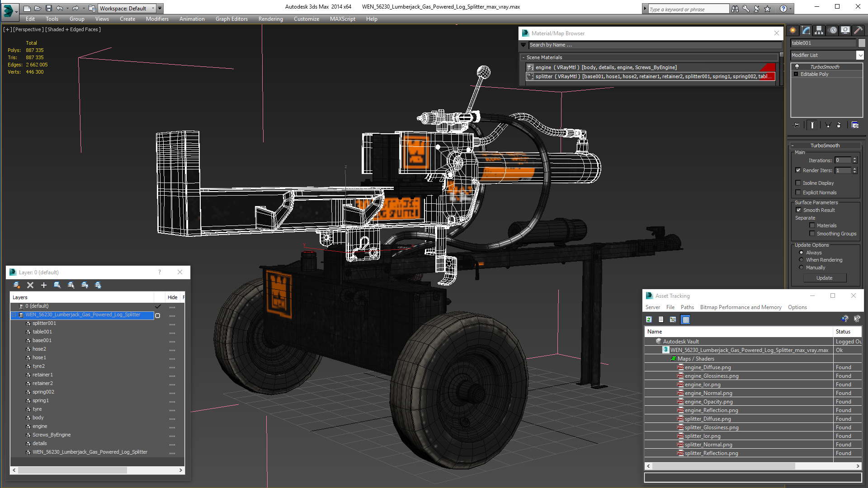Screen dimensions: 868x488
Task: Open the Utilities hammer panel tab
Action: [x=858, y=30]
